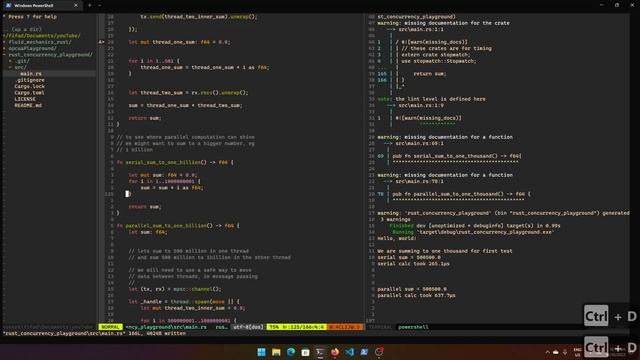Click the circular recorder icon in the taskbar
This screenshot has width=640, height=360.
[x=379, y=352]
